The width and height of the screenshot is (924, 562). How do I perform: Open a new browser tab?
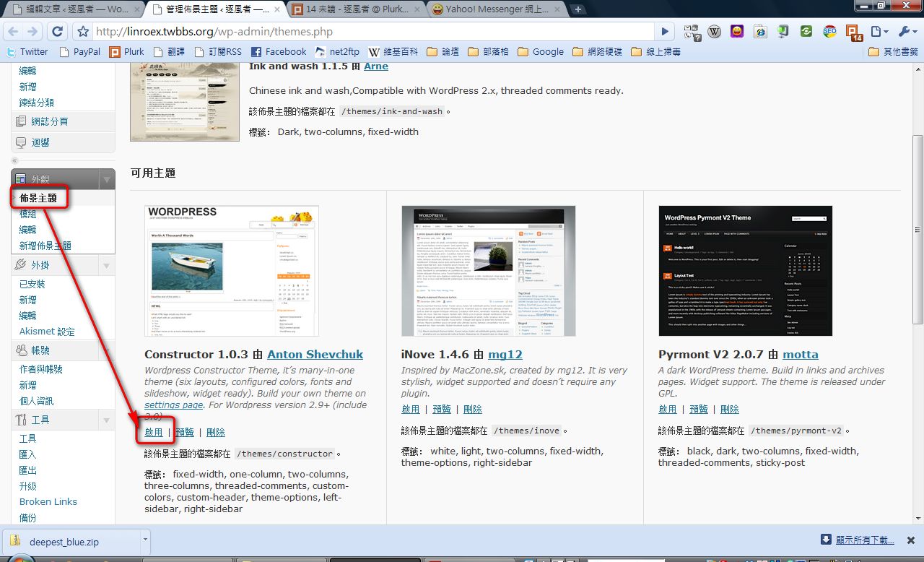pyautogui.click(x=577, y=9)
